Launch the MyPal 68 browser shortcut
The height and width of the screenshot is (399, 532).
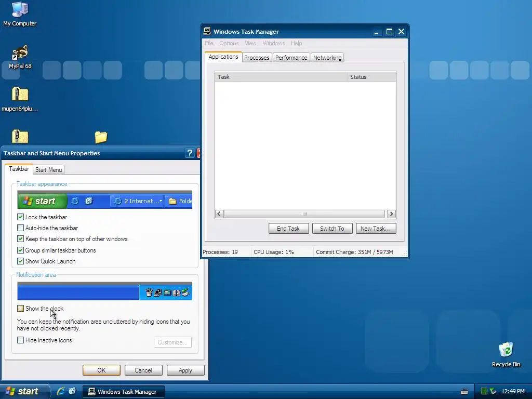point(20,57)
